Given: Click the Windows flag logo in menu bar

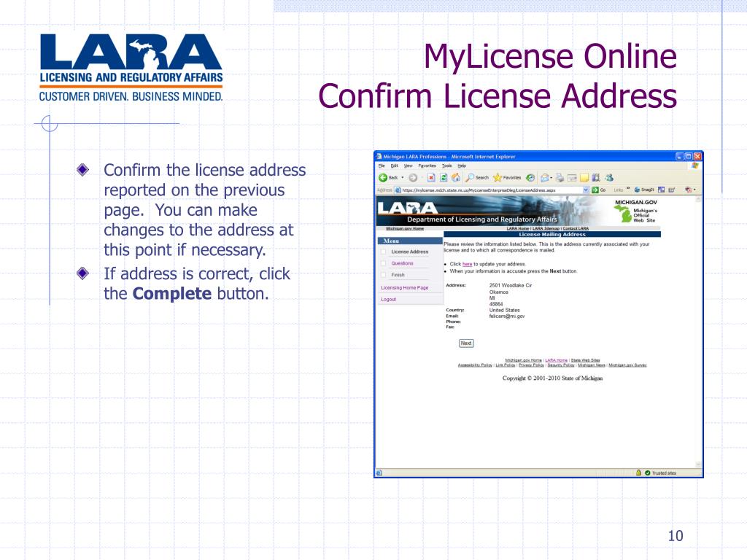Looking at the screenshot, I should coord(694,166).
